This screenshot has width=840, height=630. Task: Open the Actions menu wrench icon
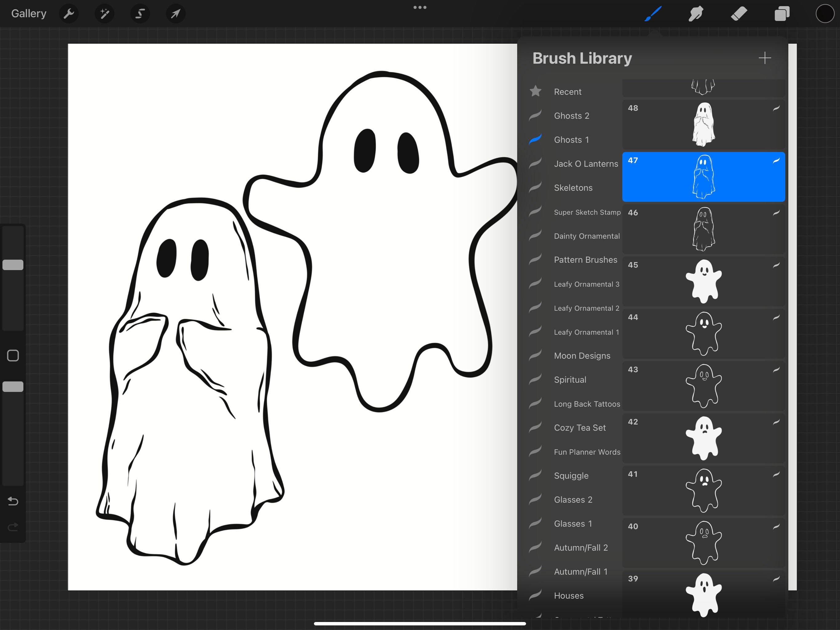point(69,14)
